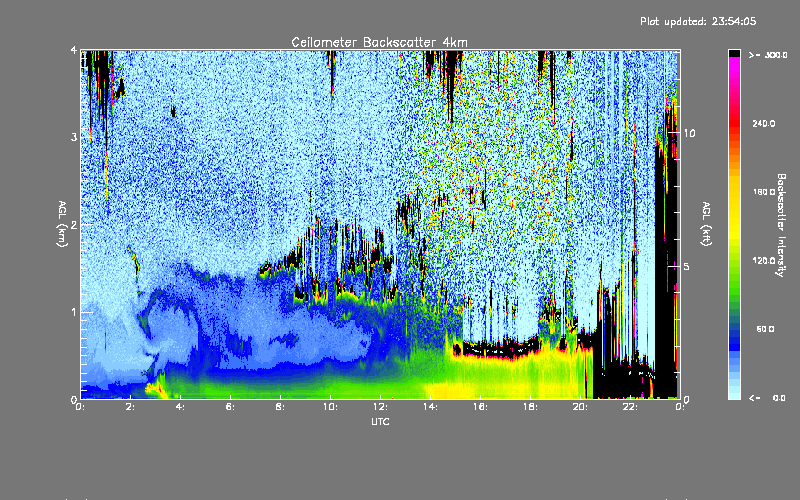Select the "AGL (kft)" right axis label
Image resolution: width=800 pixels, height=500 pixels.
click(x=706, y=224)
